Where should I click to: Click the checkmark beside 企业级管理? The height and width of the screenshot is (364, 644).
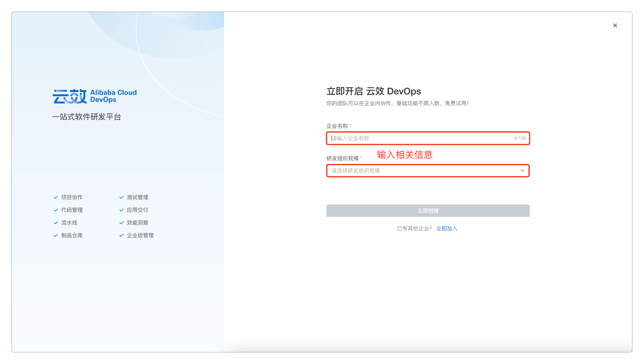(x=122, y=235)
